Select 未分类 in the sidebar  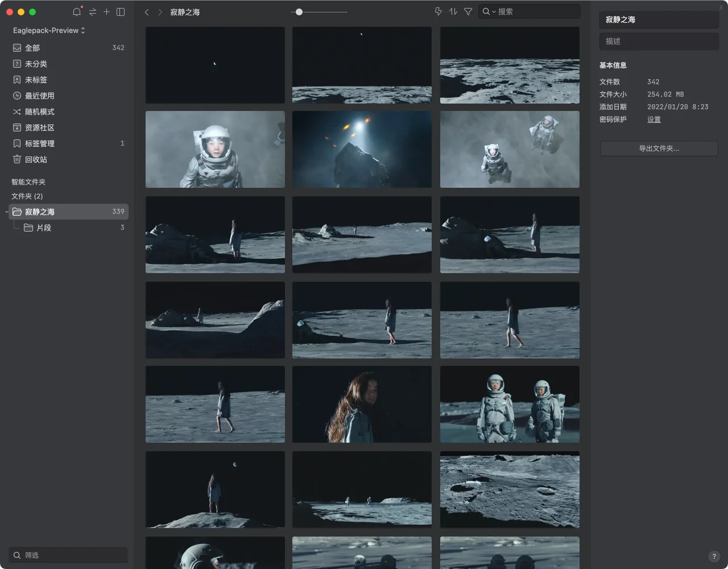pyautogui.click(x=68, y=64)
